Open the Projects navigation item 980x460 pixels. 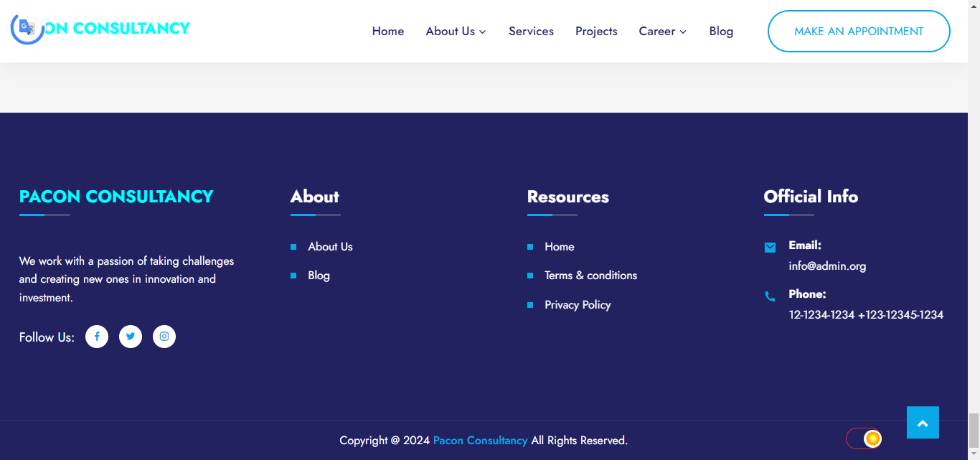[x=596, y=32]
